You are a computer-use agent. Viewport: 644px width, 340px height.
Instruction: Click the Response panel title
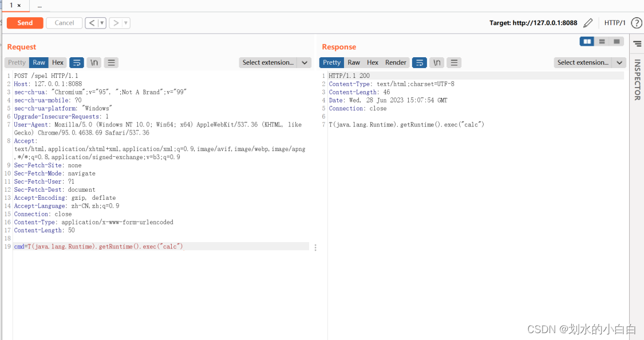(x=339, y=47)
